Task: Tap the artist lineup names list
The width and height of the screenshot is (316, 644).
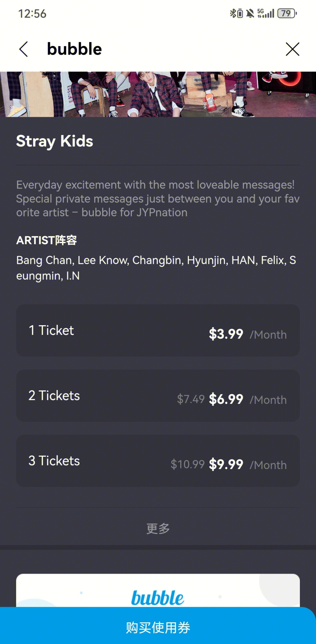Action: [x=156, y=268]
